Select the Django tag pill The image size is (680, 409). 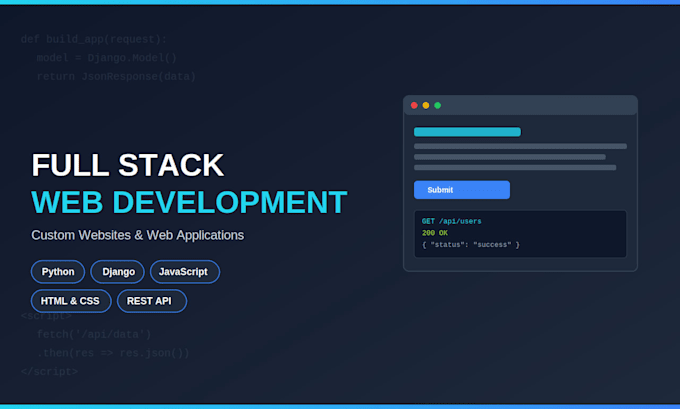(x=118, y=272)
